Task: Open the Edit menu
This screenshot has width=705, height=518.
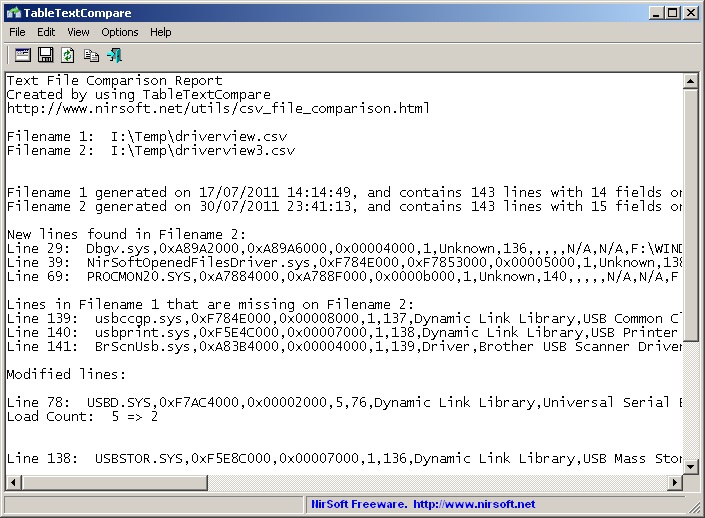Action: [46, 32]
